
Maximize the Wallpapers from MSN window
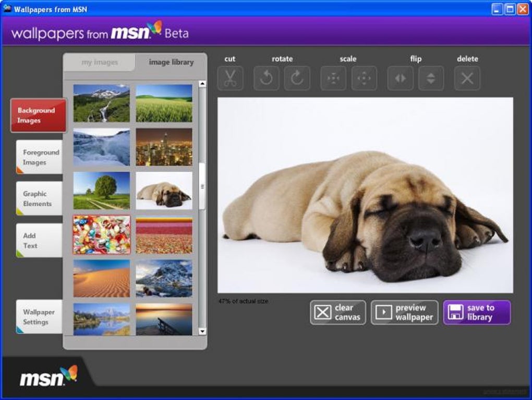(x=510, y=9)
